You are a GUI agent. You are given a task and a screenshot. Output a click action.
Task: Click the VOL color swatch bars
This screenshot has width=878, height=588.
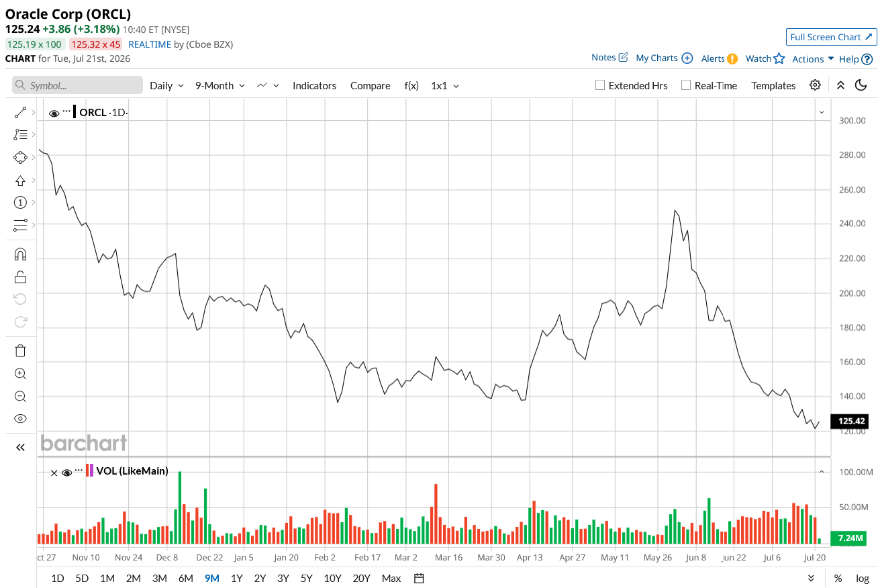(90, 471)
